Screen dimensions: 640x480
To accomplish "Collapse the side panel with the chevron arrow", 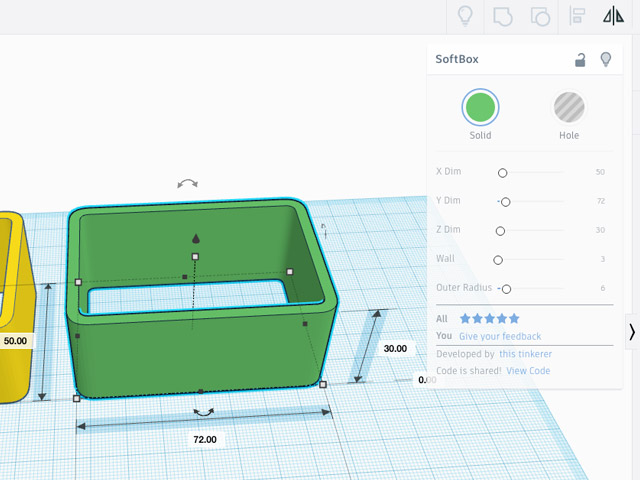I will pos(631,334).
